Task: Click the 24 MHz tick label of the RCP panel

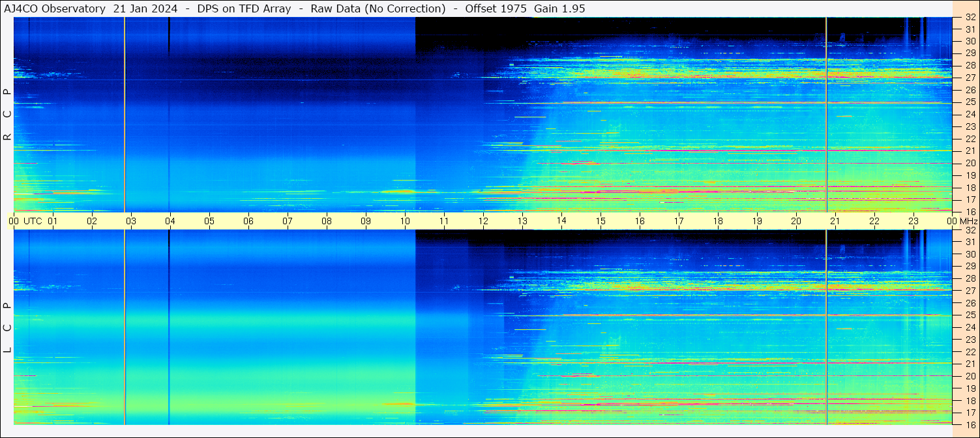Action: (970, 114)
